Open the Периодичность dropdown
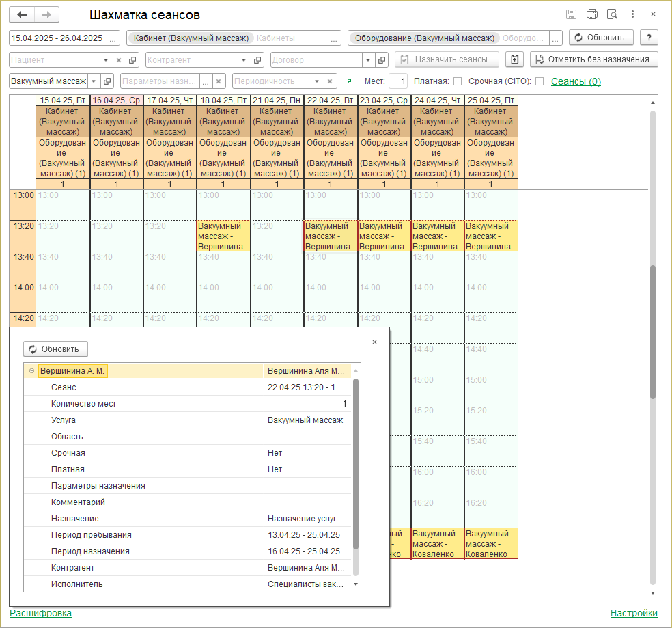 (x=317, y=81)
